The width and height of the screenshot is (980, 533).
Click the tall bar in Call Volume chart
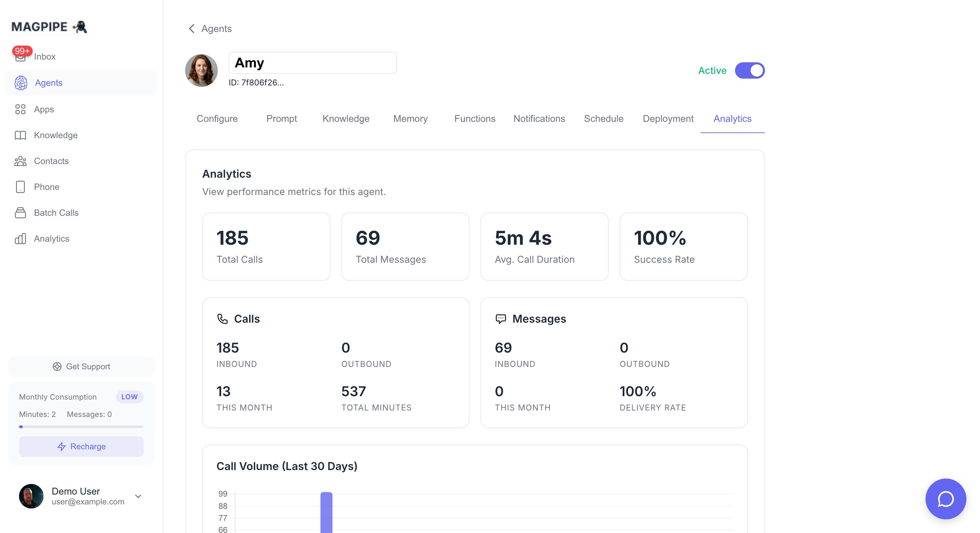[x=326, y=513]
